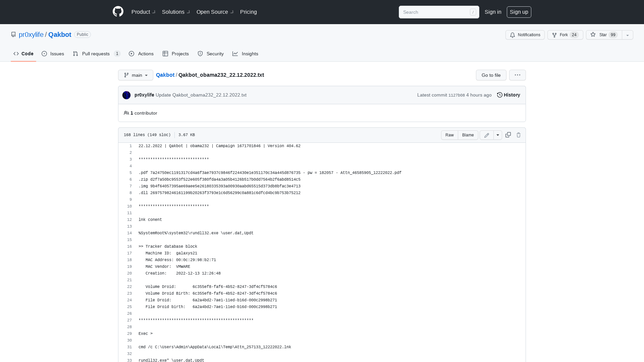Expand the more options ellipsis menu
Screen dimensions: 644x362
pyautogui.click(x=518, y=75)
